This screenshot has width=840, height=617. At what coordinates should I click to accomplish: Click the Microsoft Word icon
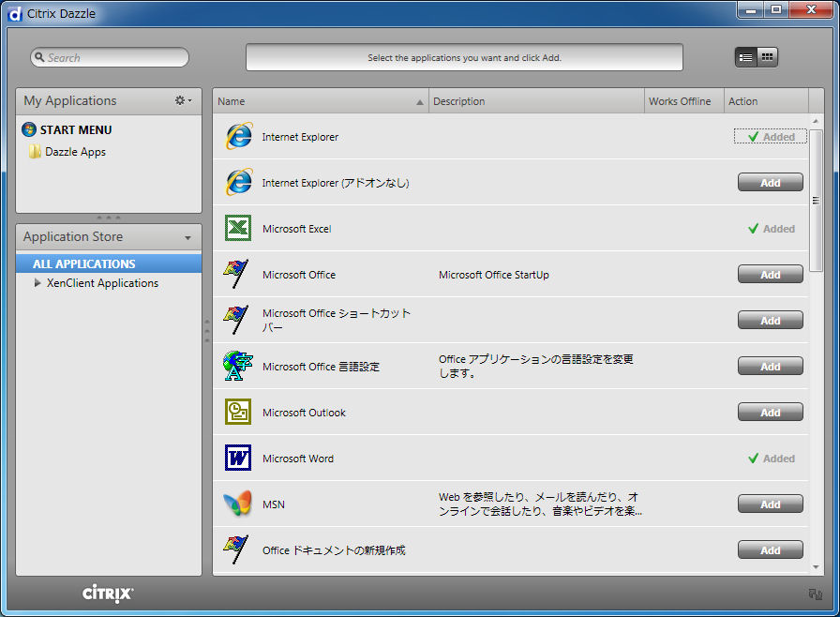[x=238, y=459]
